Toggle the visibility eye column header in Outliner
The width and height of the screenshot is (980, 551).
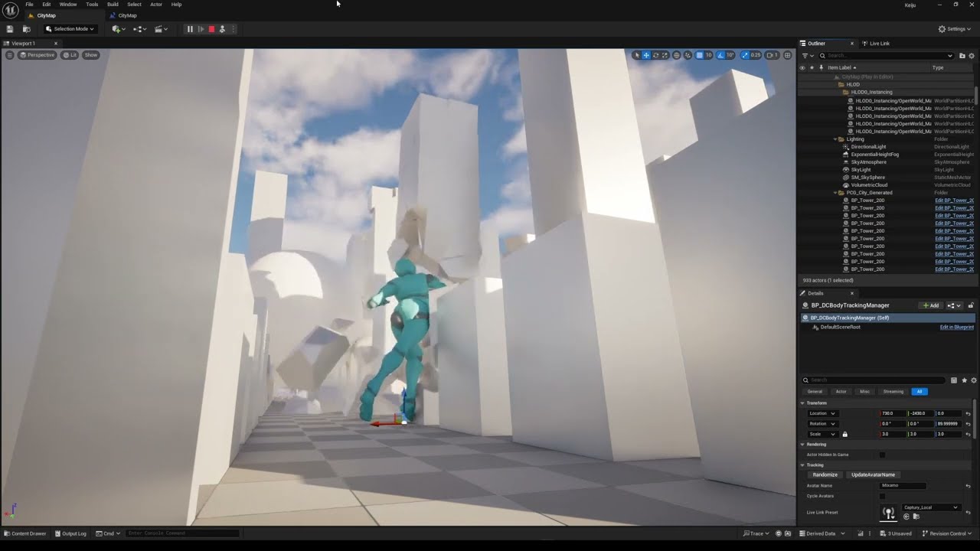coord(802,67)
